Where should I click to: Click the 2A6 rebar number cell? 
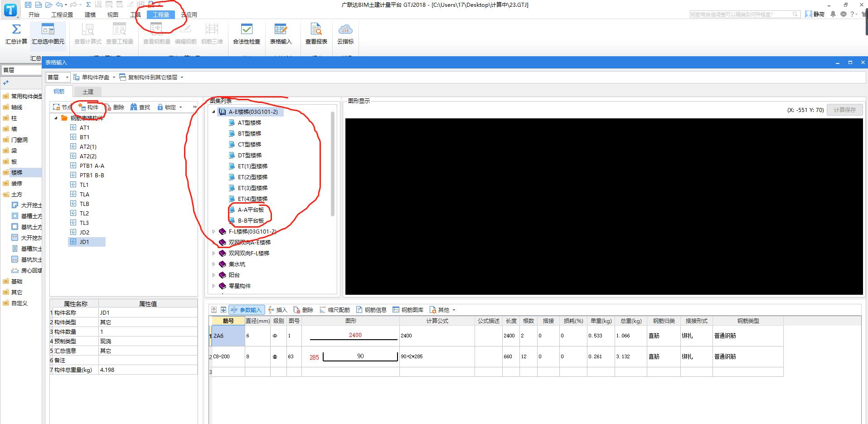228,336
